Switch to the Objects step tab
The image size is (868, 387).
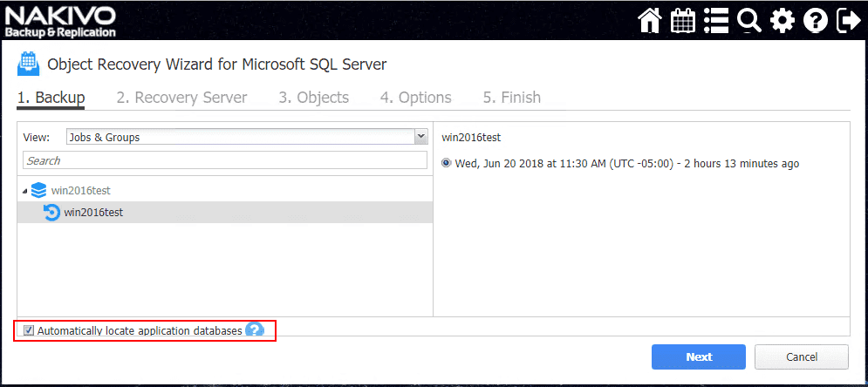pos(313,98)
